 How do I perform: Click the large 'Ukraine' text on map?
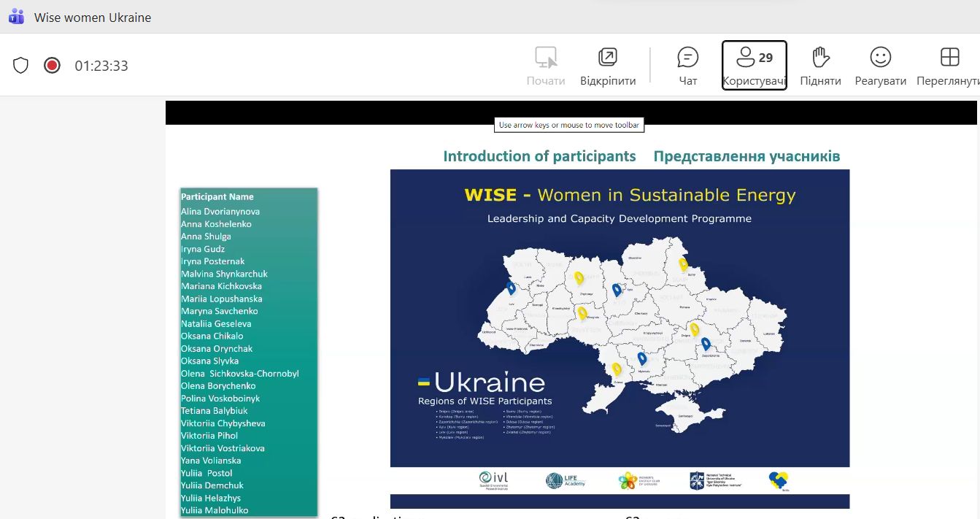pos(489,382)
